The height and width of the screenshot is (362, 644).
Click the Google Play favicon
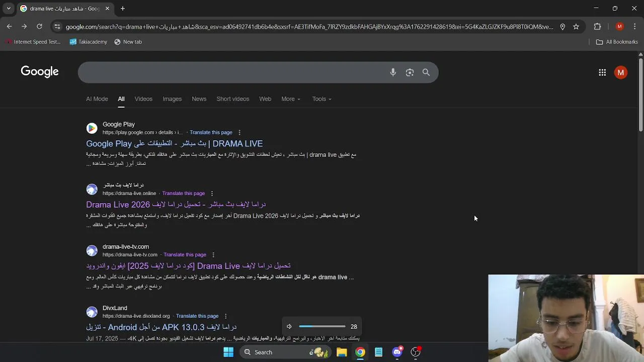pyautogui.click(x=92, y=128)
